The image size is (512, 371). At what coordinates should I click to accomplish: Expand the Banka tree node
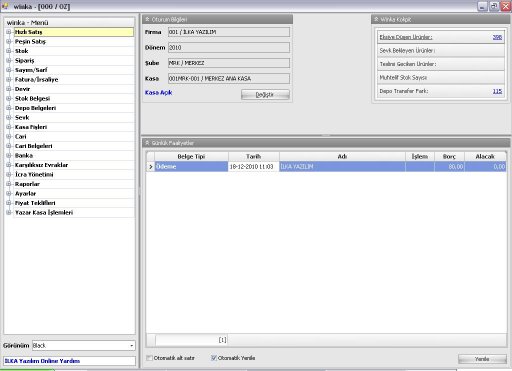click(x=9, y=156)
